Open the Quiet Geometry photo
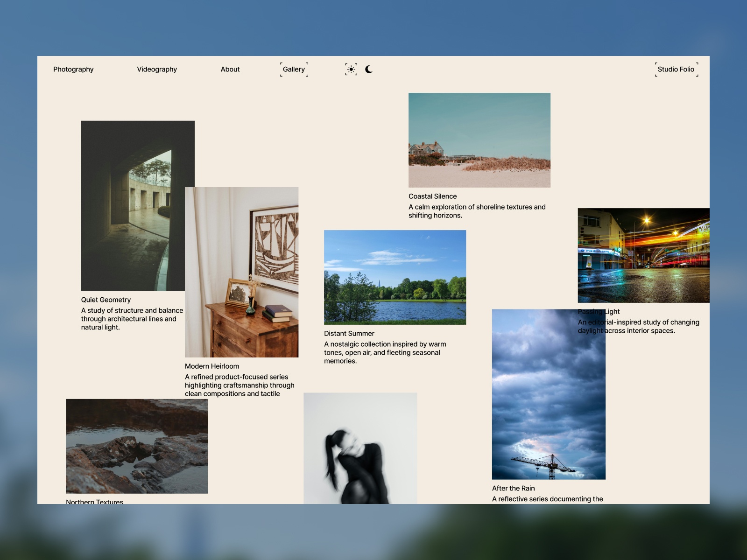Image resolution: width=747 pixels, height=560 pixels. [x=137, y=205]
